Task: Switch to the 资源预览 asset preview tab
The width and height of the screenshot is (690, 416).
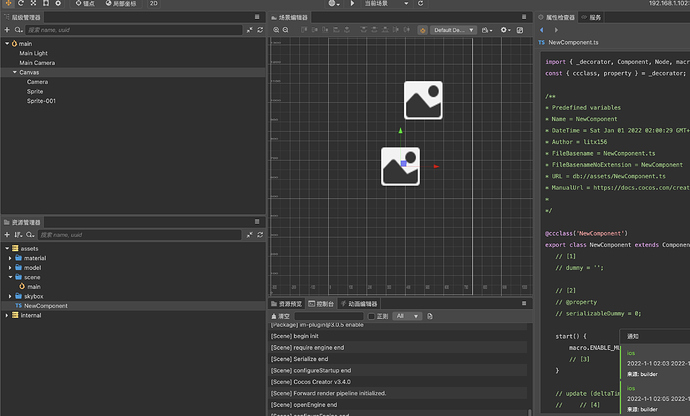Action: 286,304
